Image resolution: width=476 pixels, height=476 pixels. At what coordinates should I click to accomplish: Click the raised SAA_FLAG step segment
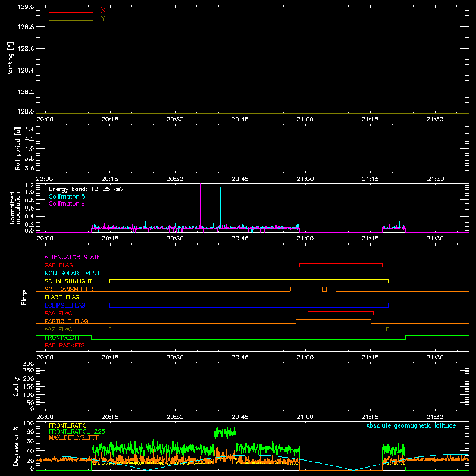(x=340, y=311)
